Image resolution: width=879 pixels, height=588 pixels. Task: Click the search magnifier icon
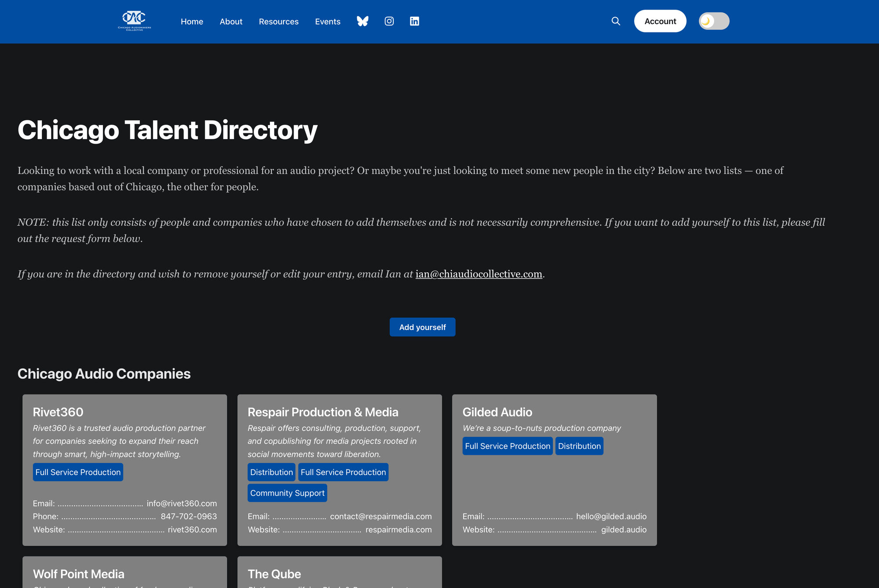tap(616, 21)
